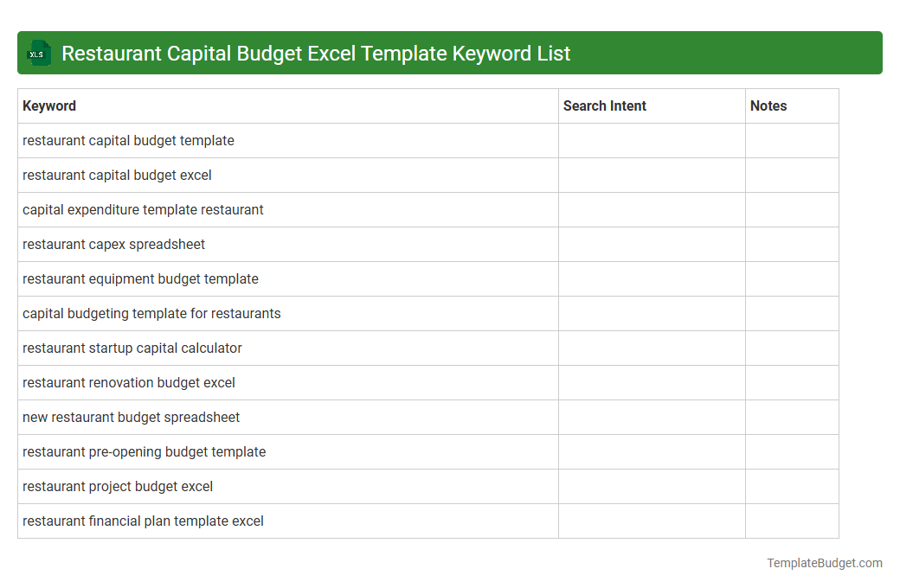The width and height of the screenshot is (900, 588).
Task: Click the Search Intent column header
Action: tap(604, 105)
